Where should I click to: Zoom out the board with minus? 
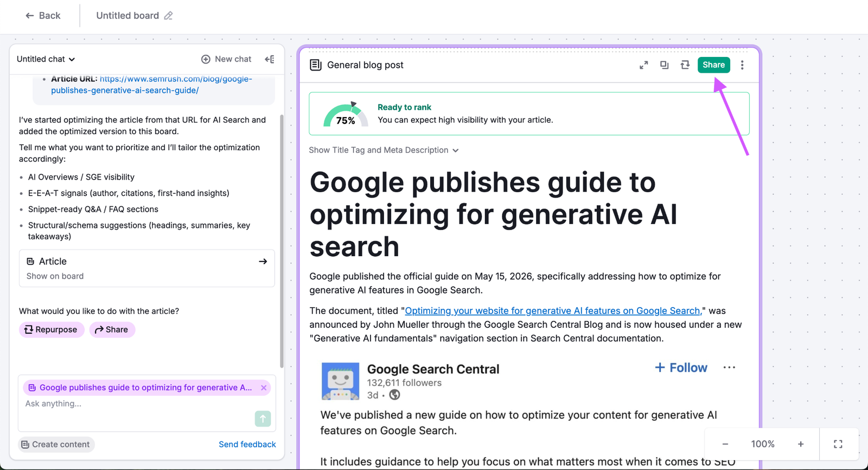pyautogui.click(x=725, y=444)
